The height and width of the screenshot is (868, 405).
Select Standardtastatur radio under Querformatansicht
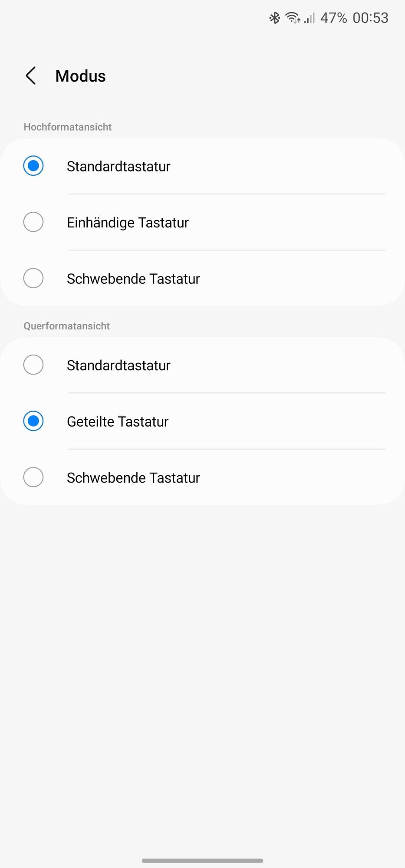(33, 365)
